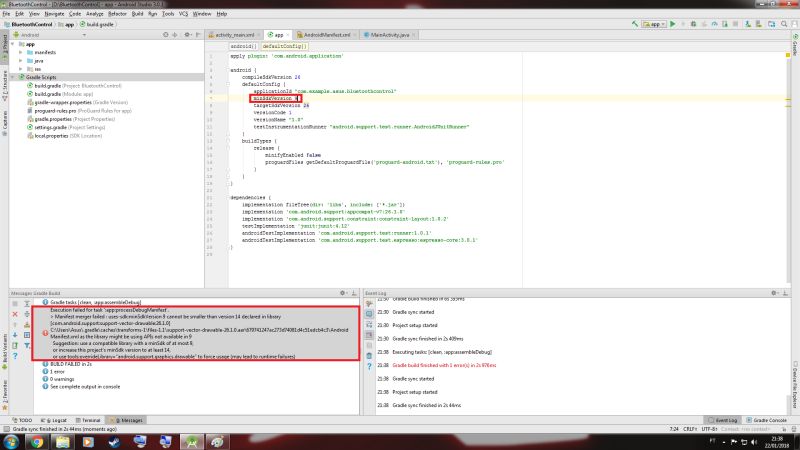Click the clear trash icon in Event Log sidebar
This screenshot has height=450, width=800.
[369, 356]
